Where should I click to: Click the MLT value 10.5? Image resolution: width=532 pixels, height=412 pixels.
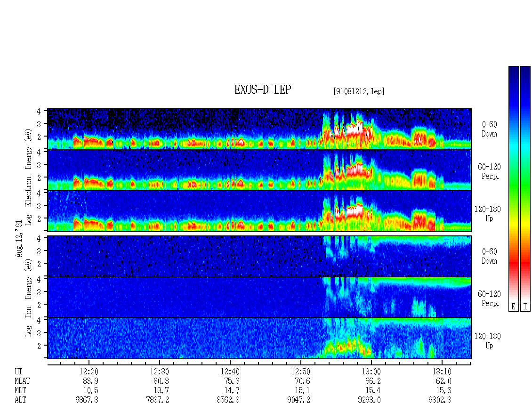90,391
